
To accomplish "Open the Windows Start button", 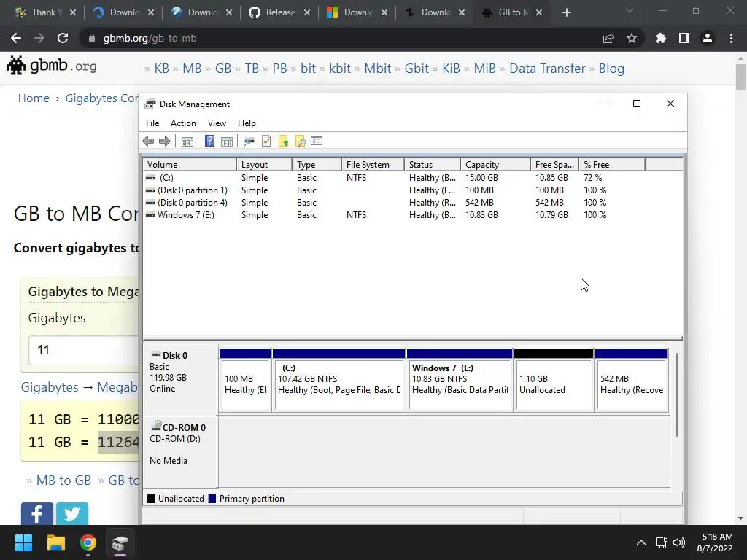I will click(x=23, y=542).
